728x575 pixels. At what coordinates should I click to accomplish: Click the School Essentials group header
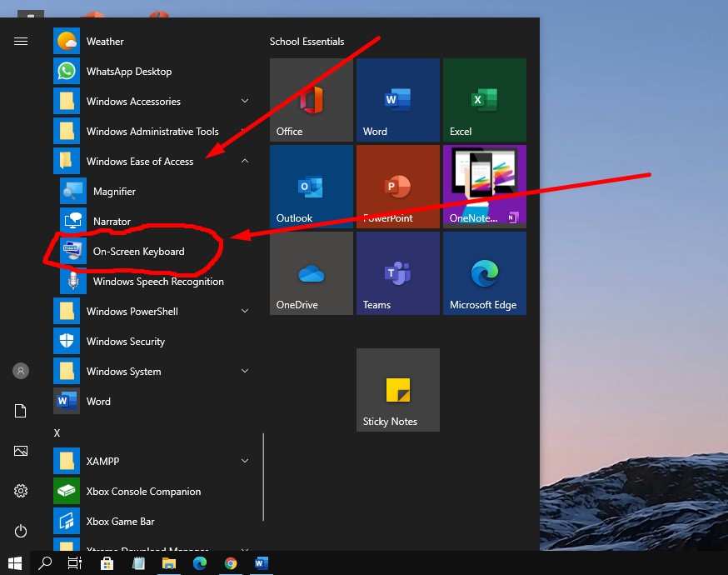tap(307, 42)
